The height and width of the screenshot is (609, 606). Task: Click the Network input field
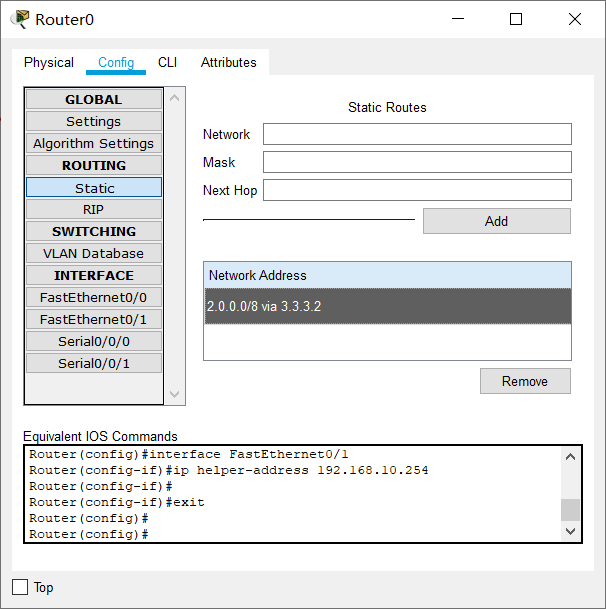coord(417,134)
